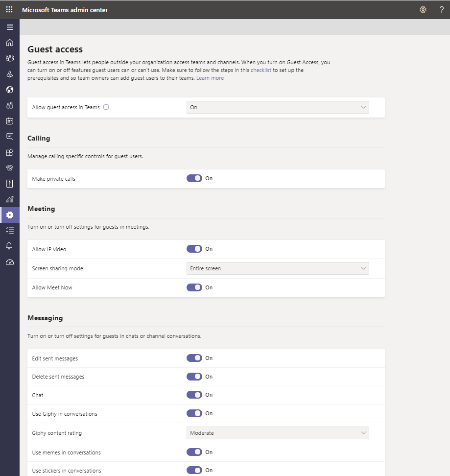The width and height of the screenshot is (450, 476).
Task: Follow the checklist link
Action: click(261, 70)
